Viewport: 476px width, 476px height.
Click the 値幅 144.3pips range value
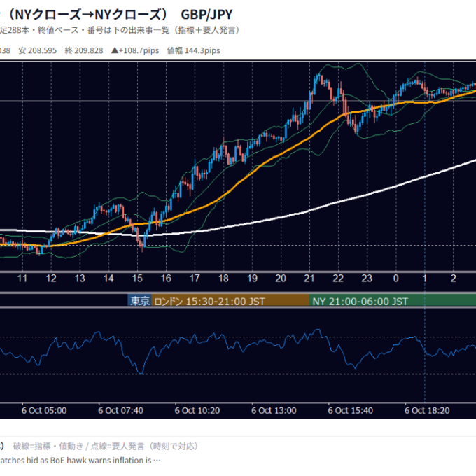click(193, 50)
